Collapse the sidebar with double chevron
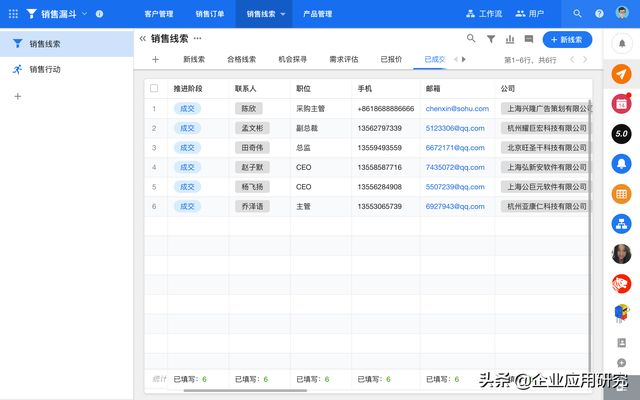640x400 pixels. 142,39
